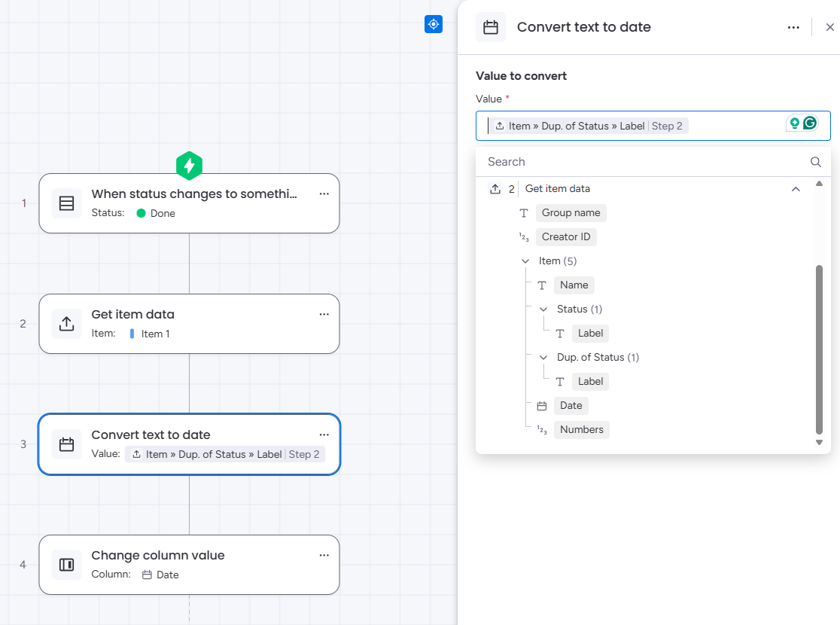Select the Date field chip
This screenshot has width=840, height=625.
pos(571,406)
